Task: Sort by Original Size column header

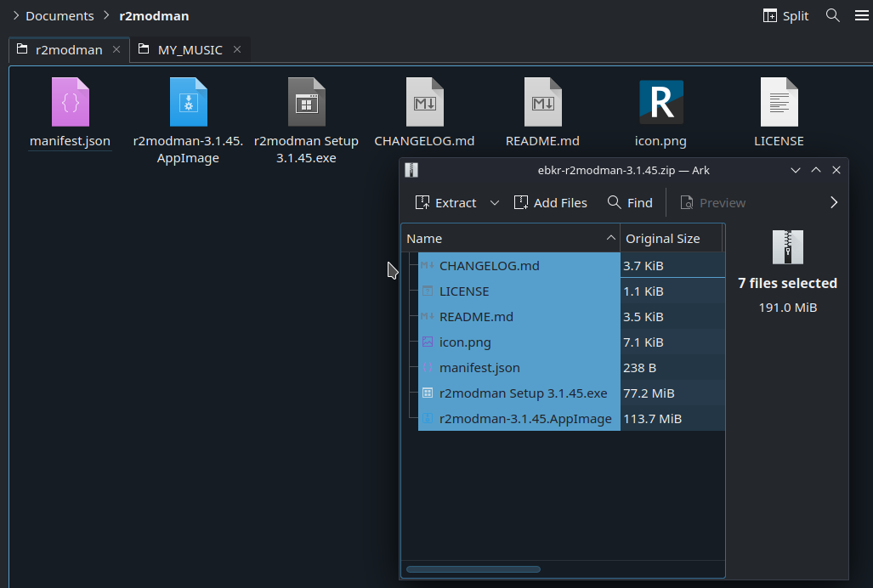Action: click(672, 239)
